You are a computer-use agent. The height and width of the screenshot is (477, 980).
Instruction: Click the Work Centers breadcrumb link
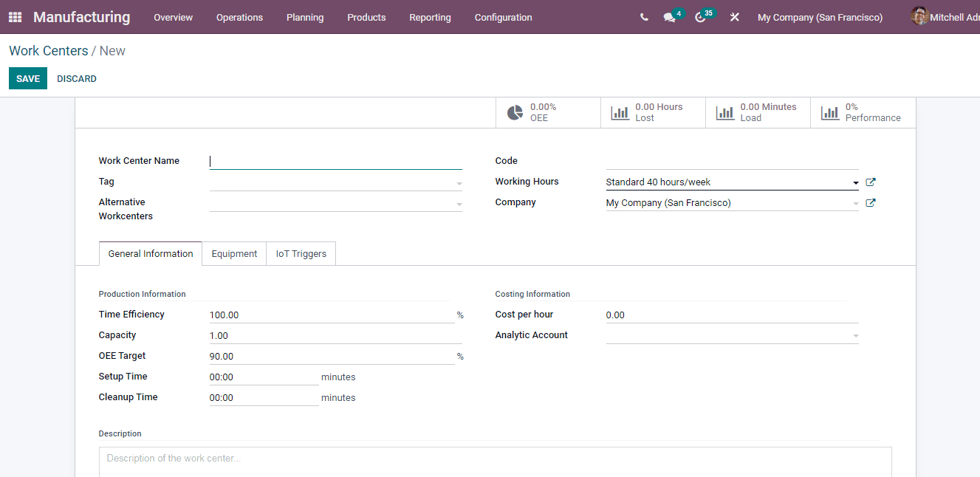point(48,50)
